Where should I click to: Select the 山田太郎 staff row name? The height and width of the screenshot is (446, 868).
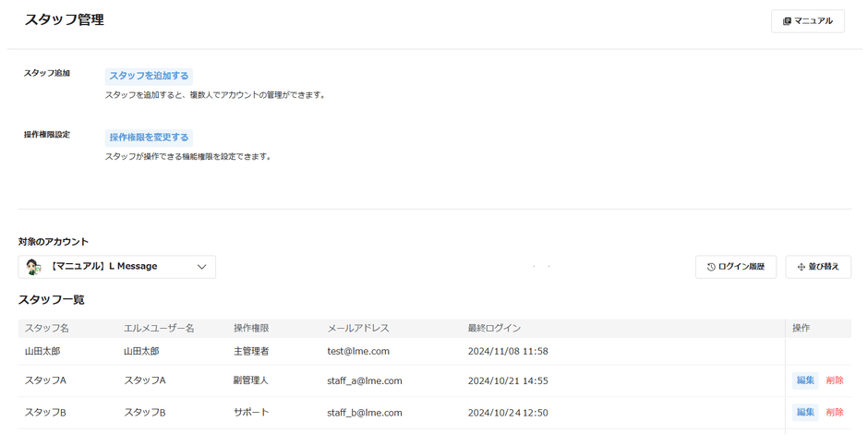click(x=42, y=352)
